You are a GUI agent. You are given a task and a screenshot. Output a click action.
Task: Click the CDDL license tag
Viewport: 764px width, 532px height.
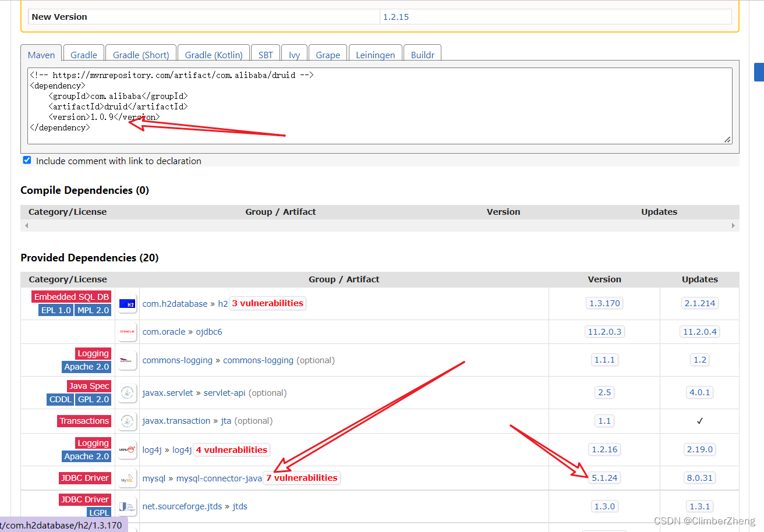[61, 399]
